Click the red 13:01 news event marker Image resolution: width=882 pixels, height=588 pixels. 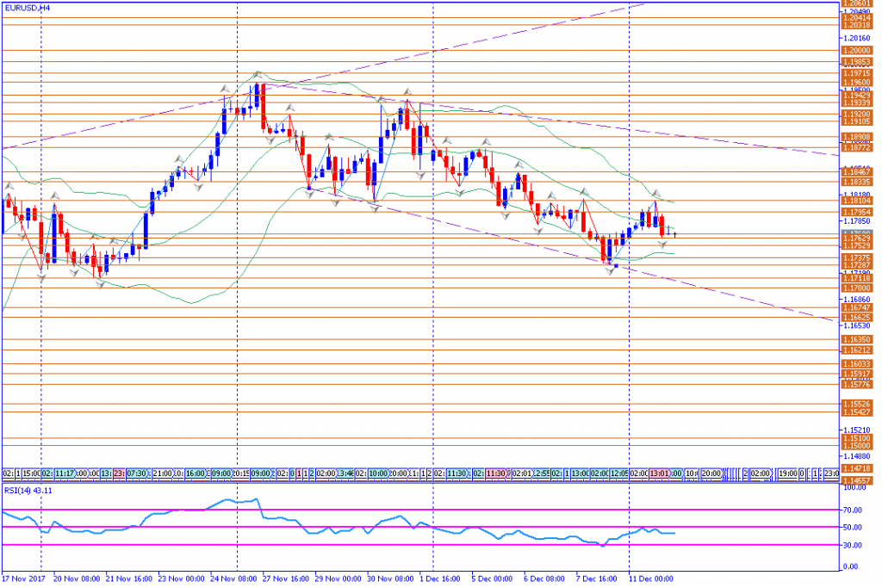660,473
